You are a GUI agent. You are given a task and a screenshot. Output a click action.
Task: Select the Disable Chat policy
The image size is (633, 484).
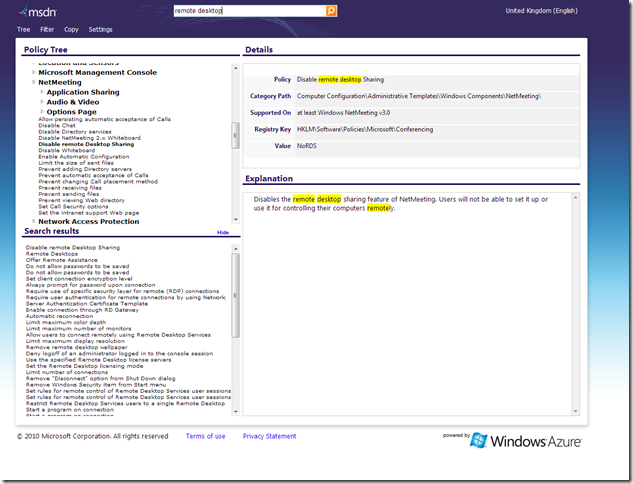(x=57, y=126)
